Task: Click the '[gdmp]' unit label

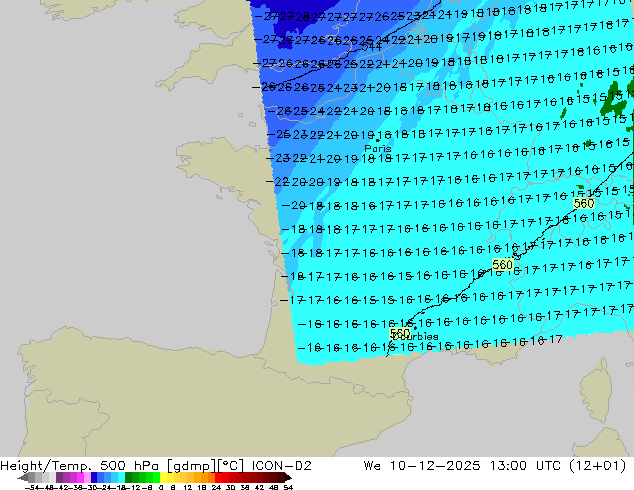Action: (x=192, y=466)
